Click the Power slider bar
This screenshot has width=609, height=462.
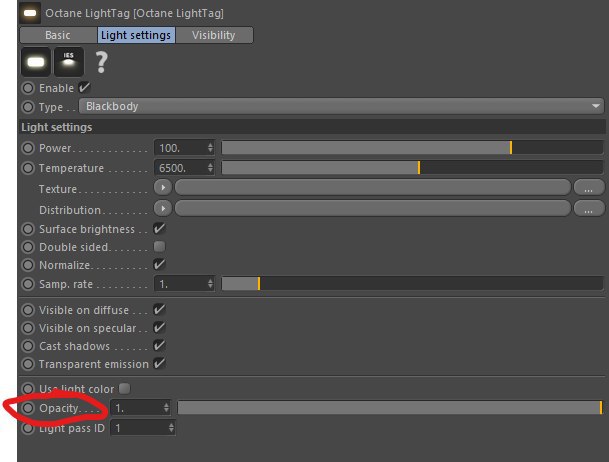point(412,148)
